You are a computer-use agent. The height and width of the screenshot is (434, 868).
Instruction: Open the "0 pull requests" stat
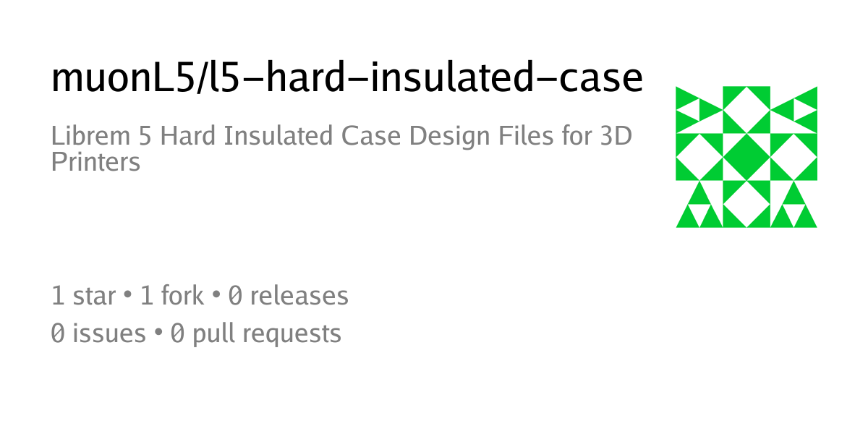(x=255, y=333)
